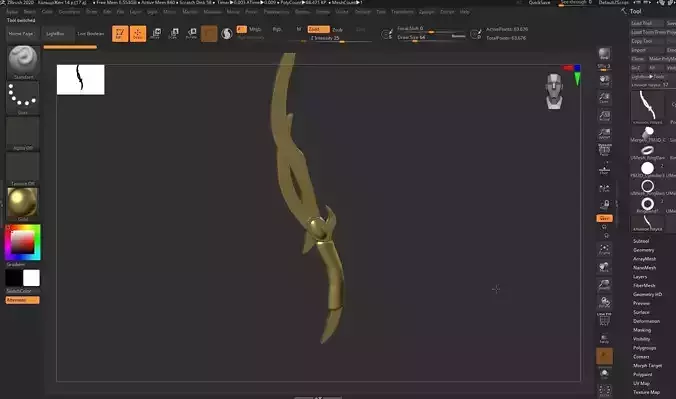The height and width of the screenshot is (399, 676).
Task: Expand the Deformation section
Action: 646,321
